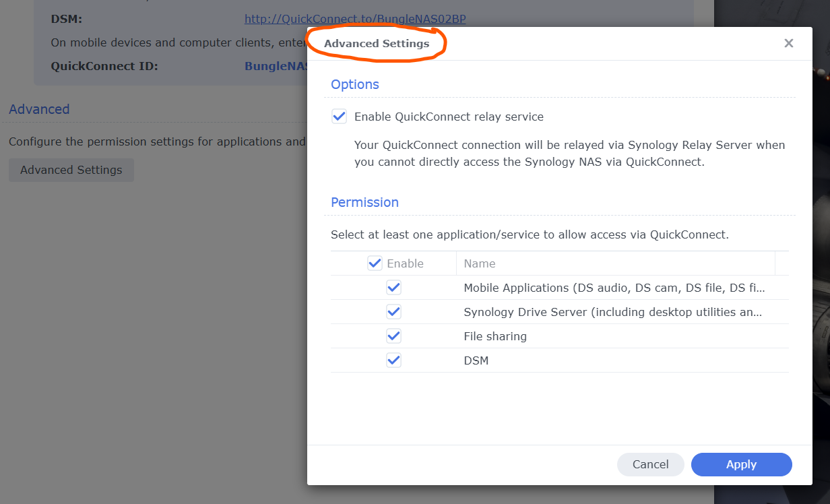Click the Permission section heading

[364, 202]
